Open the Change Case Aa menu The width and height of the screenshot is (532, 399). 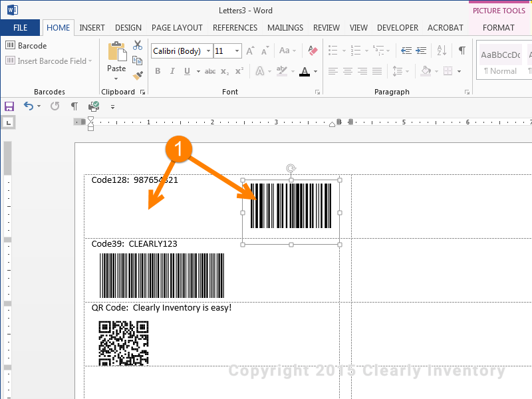287,51
